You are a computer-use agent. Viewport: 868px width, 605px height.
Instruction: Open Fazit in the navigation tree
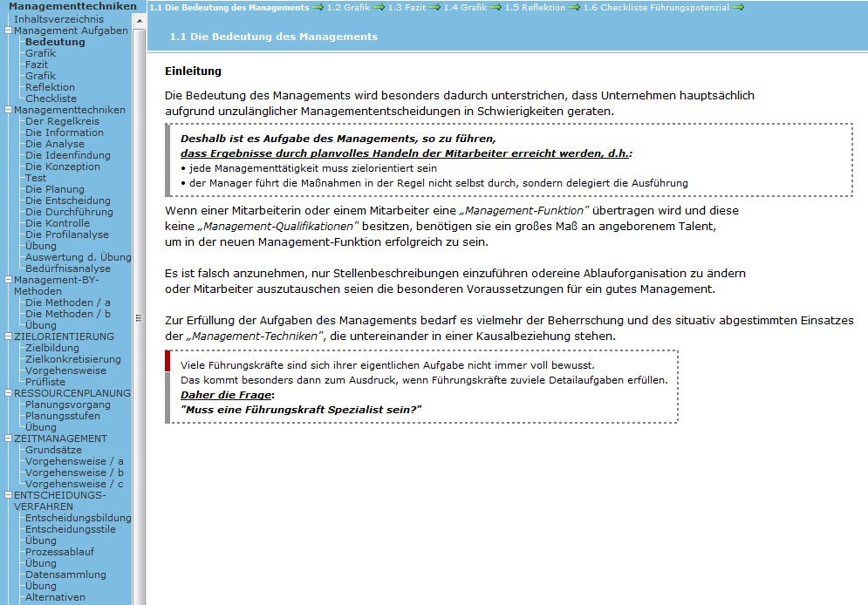coord(37,65)
